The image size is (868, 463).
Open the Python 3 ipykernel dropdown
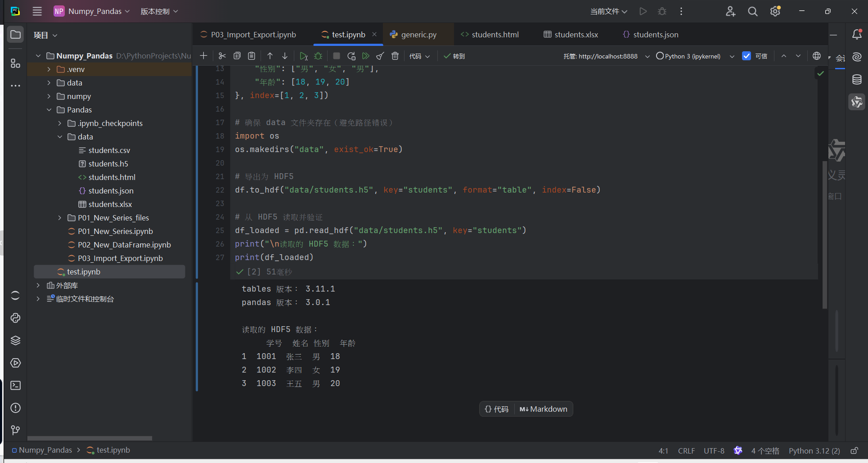695,56
